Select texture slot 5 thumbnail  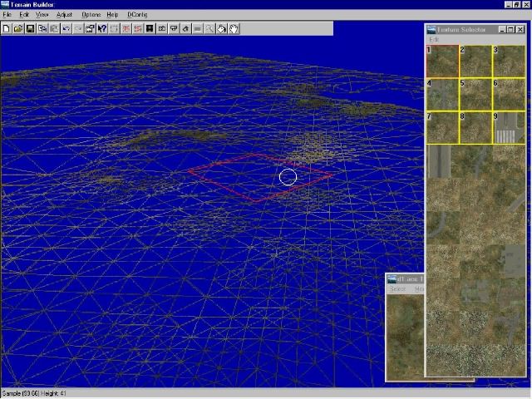click(x=475, y=95)
